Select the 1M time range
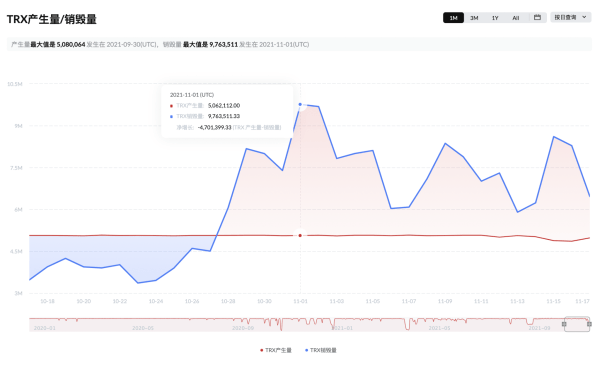The image size is (600, 365). (453, 18)
